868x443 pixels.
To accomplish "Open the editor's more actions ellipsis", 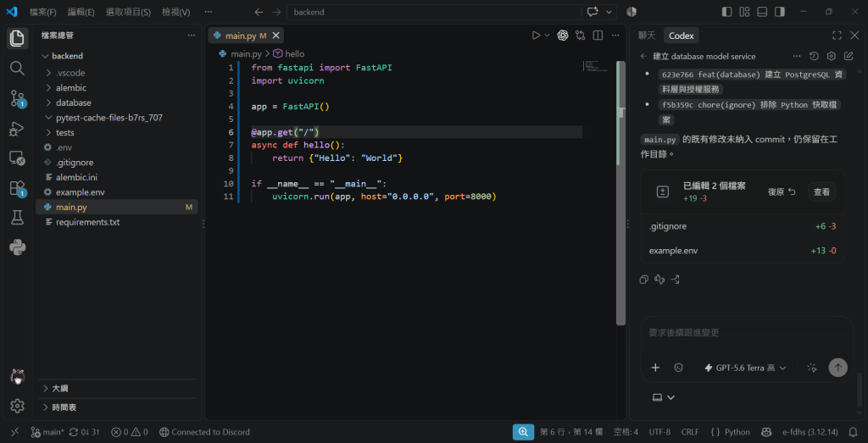I will (x=615, y=36).
